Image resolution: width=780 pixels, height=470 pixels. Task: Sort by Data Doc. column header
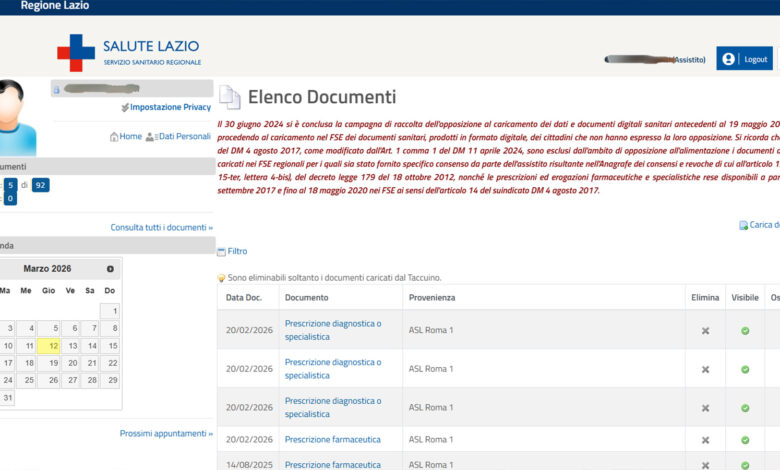[244, 298]
